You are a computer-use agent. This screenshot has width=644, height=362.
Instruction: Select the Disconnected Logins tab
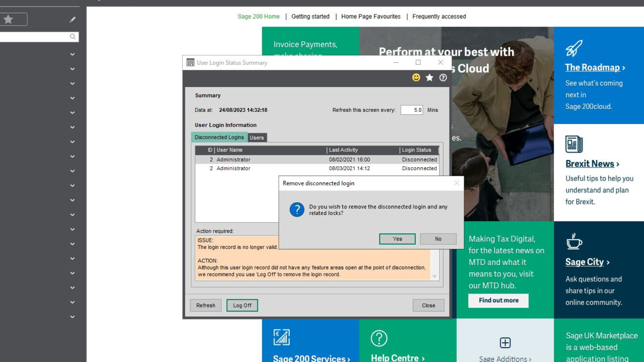[x=219, y=137]
